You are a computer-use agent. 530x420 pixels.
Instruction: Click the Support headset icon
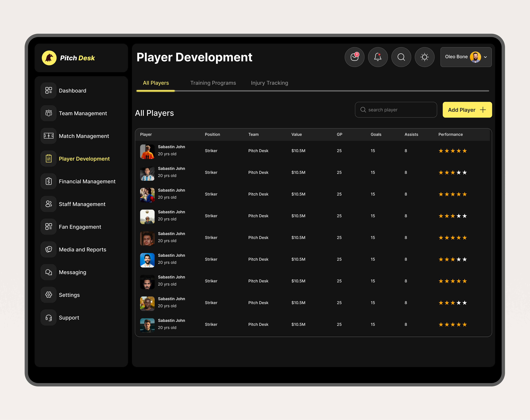click(x=49, y=318)
